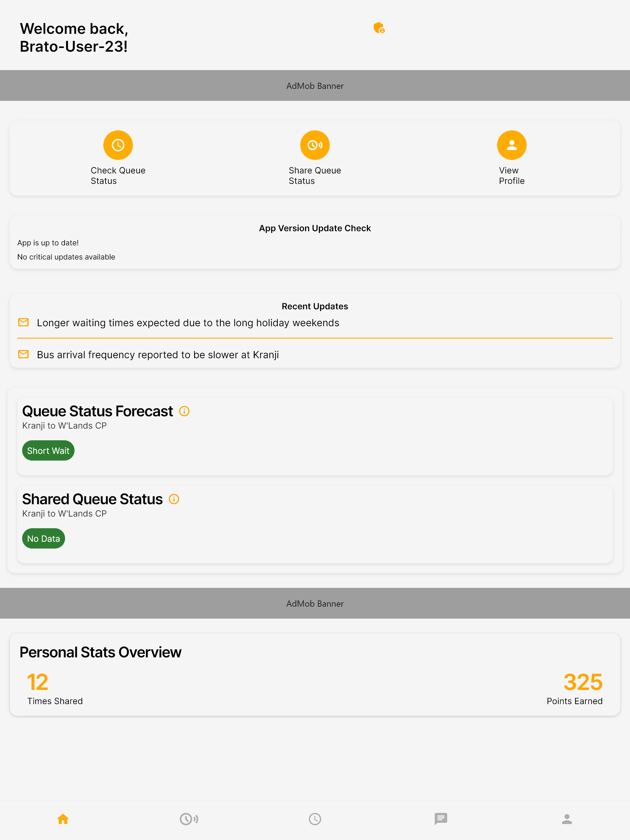Switch to profile tab in bottom bar
Screen dimensions: 630x840
pyautogui.click(x=567, y=819)
